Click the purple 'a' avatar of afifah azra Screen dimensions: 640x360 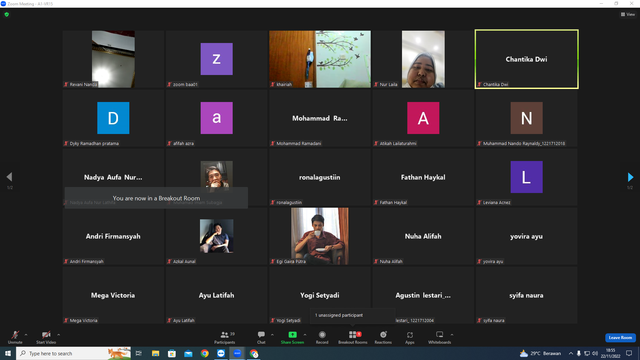pos(217,118)
